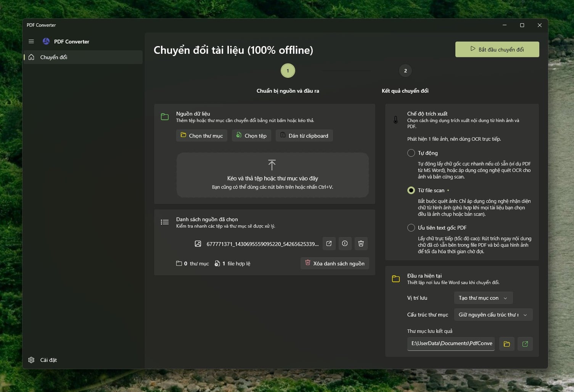Click Xóa danh sách nguồn button
Viewport: 574px width, 392px height.
(335, 263)
